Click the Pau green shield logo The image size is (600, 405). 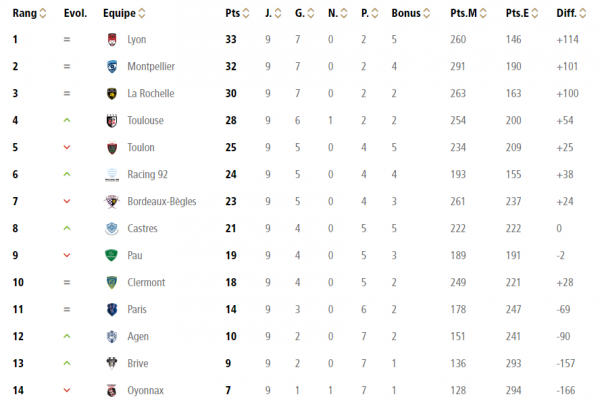(x=111, y=255)
